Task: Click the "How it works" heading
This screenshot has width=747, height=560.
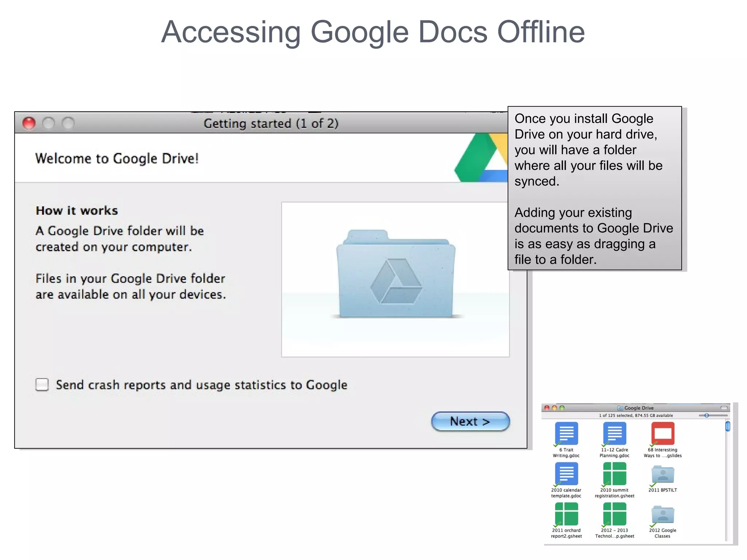Action: pos(77,210)
